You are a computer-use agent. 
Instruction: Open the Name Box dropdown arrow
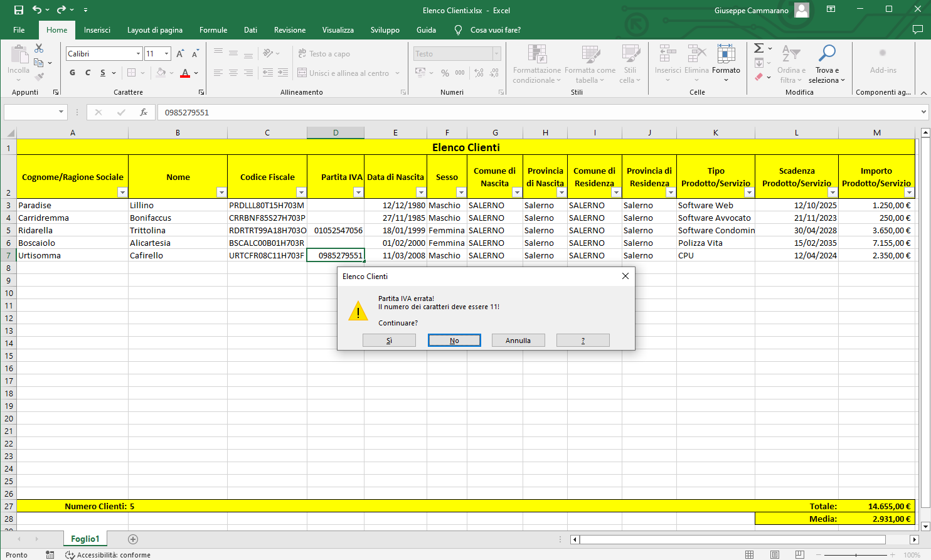point(61,112)
